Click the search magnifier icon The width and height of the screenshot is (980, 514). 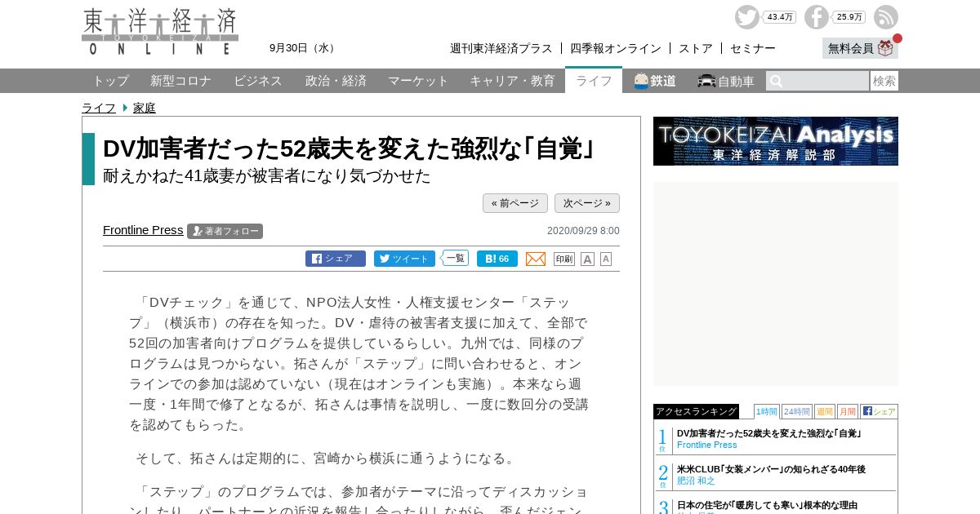point(777,81)
